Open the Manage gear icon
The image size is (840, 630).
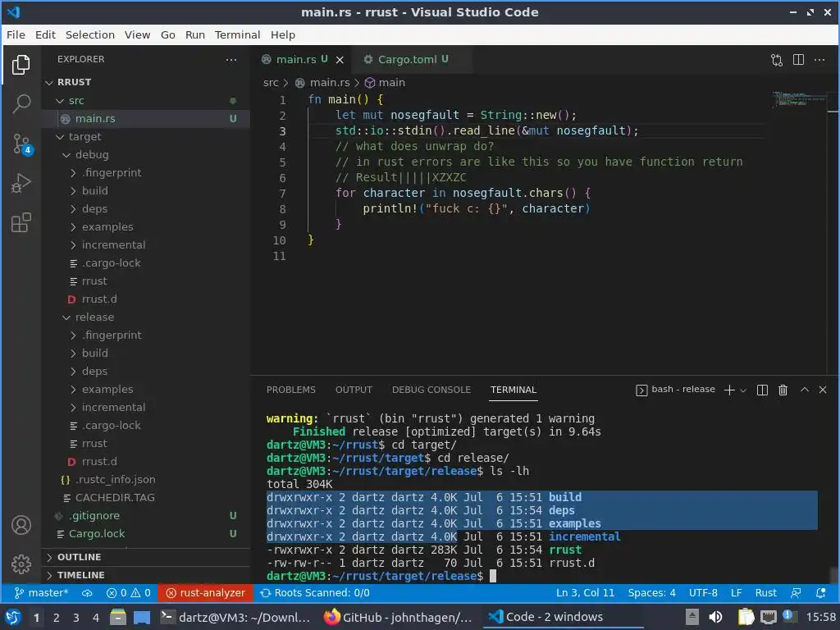tap(21, 564)
